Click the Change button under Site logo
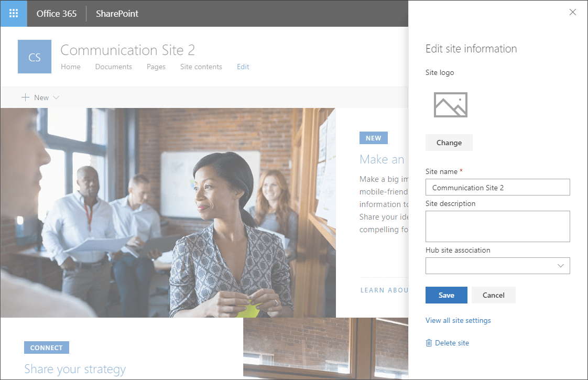Image resolution: width=588 pixels, height=380 pixels. tap(449, 142)
